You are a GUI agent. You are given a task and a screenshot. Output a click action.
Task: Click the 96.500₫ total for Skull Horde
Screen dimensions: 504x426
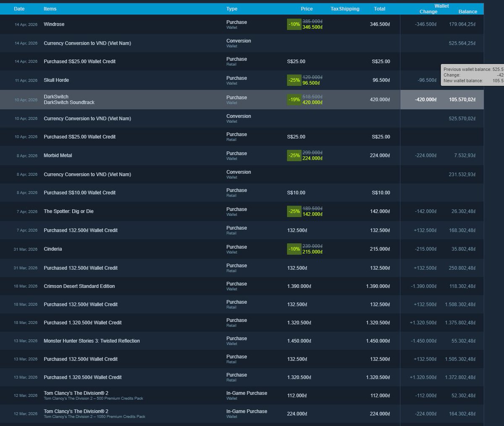click(x=381, y=80)
